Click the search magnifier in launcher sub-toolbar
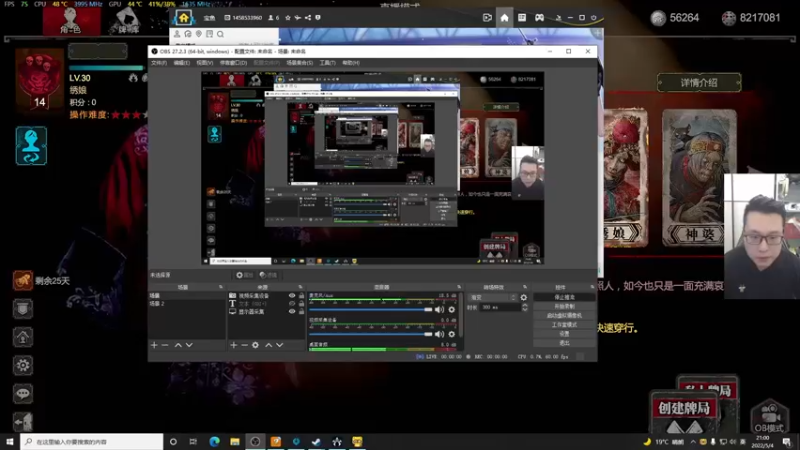 [x=220, y=34]
